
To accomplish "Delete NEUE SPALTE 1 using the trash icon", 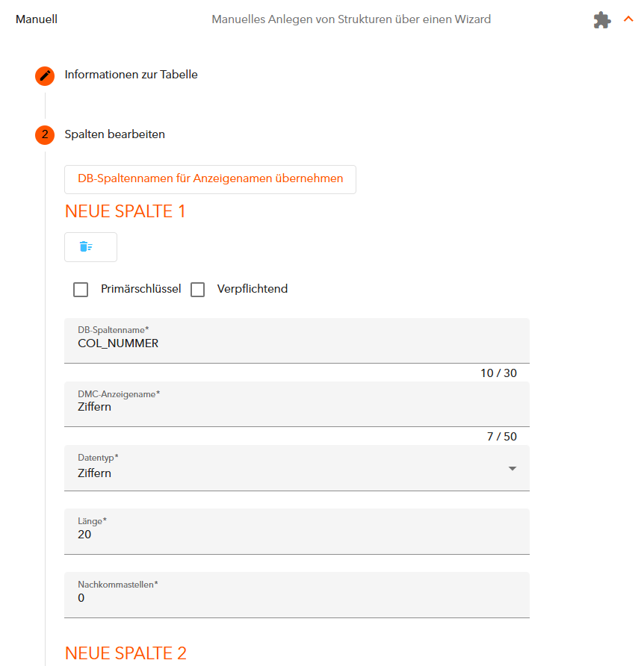I will 90,246.
